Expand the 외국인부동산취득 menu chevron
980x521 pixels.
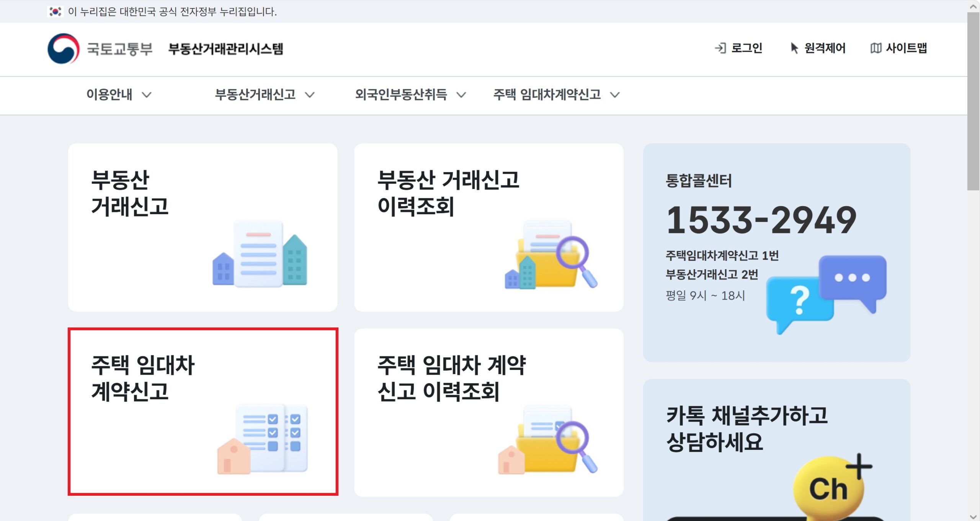(x=461, y=95)
